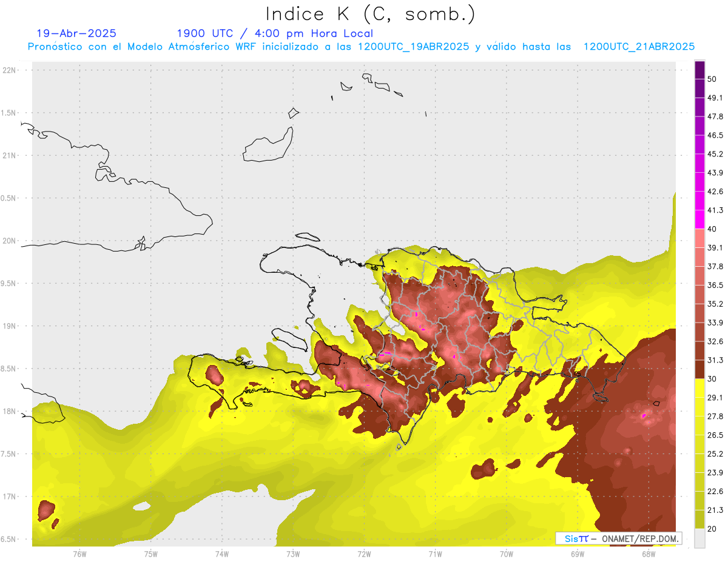Click legend value "30"
The width and height of the screenshot is (728, 562).
[x=712, y=379]
